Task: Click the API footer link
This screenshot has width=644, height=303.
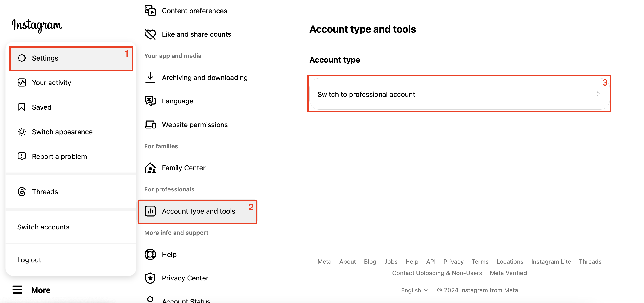Action: coord(431,262)
